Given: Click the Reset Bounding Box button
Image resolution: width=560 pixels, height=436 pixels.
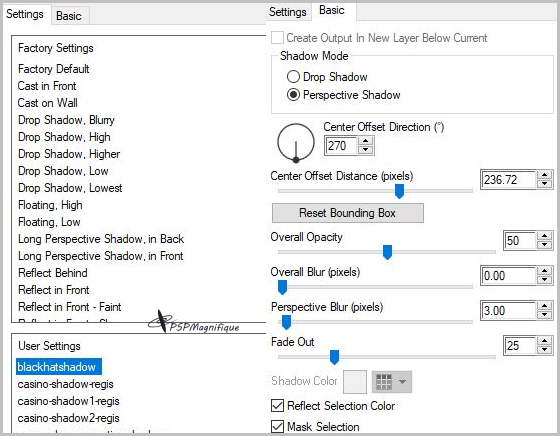Looking at the screenshot, I should [348, 213].
